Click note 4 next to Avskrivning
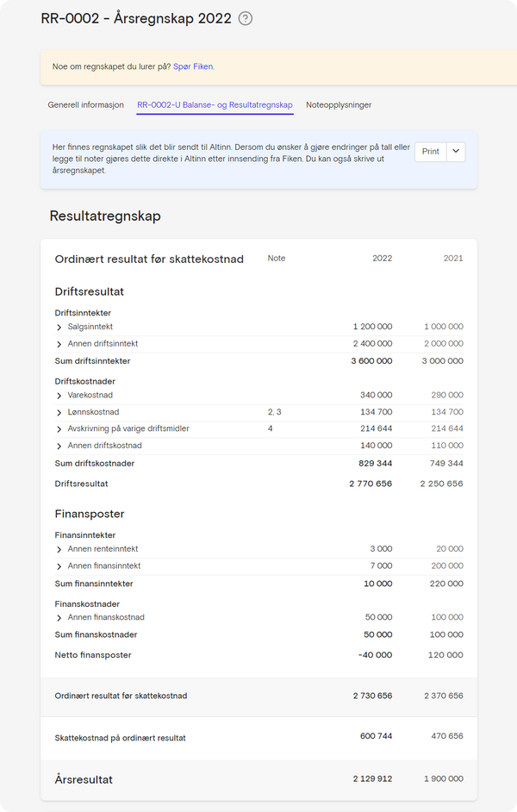 270,428
